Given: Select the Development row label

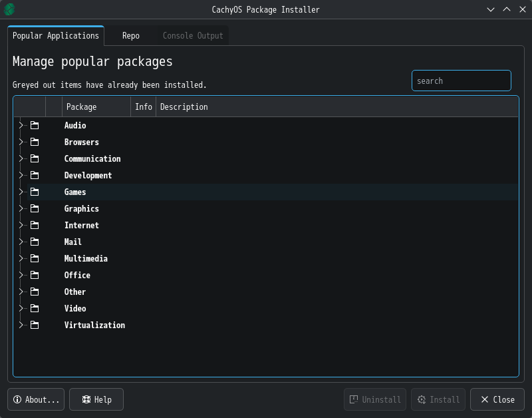Looking at the screenshot, I should 88,176.
